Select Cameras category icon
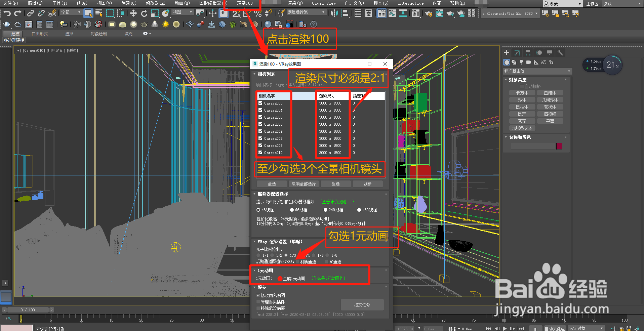644x331 pixels. [529, 62]
